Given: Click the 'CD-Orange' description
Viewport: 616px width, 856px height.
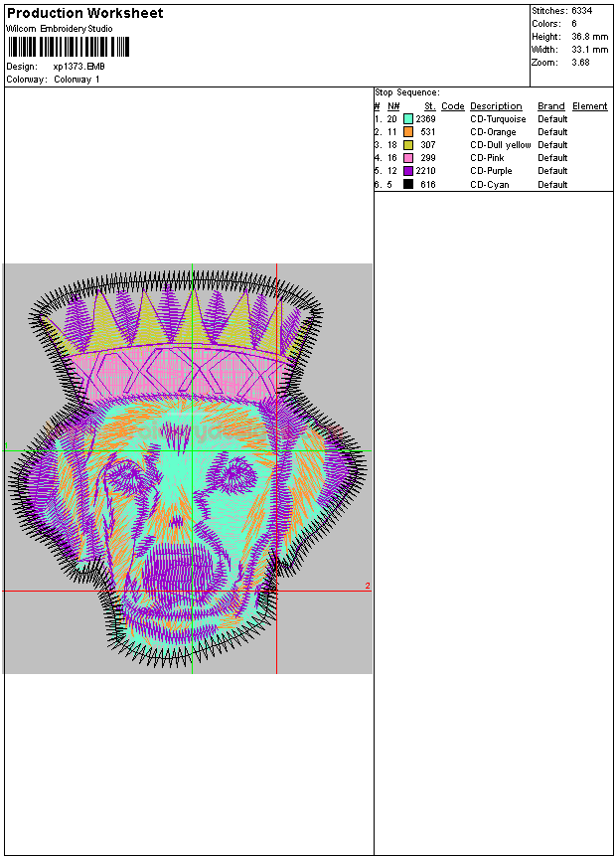Looking at the screenshot, I should coord(493,132).
